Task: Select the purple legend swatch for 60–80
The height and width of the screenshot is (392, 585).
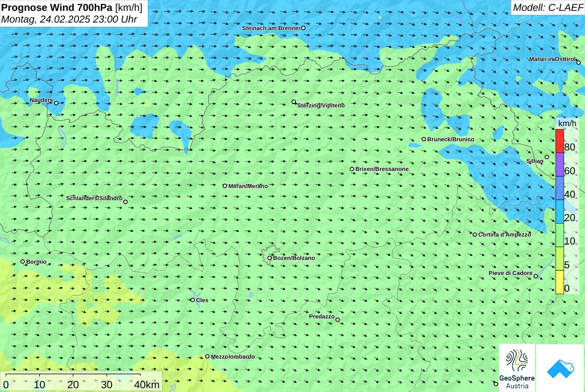Action: point(560,165)
